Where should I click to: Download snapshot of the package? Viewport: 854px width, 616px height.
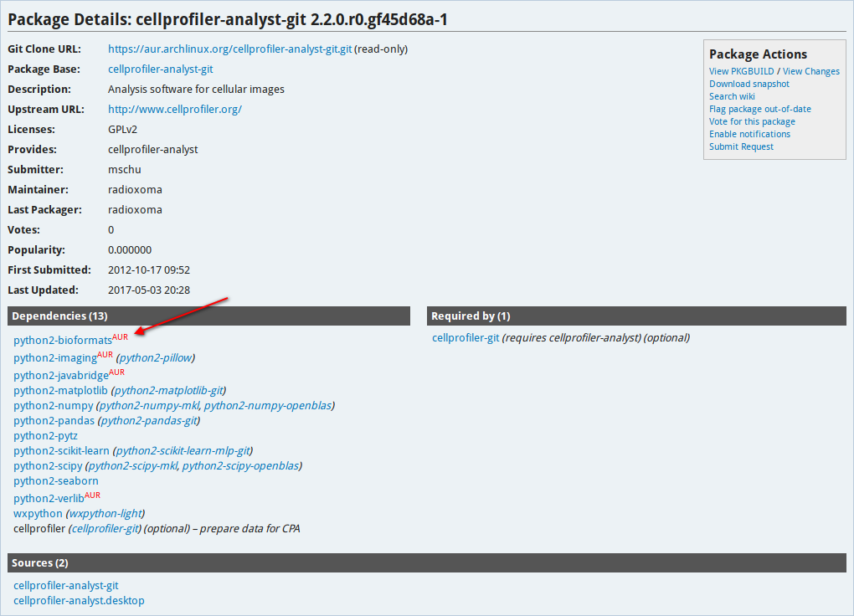[749, 84]
